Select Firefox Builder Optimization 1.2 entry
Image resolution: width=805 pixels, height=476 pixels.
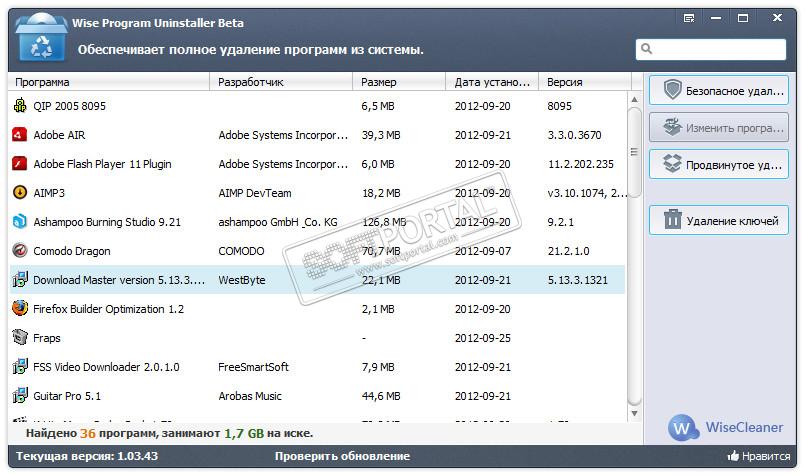[x=108, y=309]
